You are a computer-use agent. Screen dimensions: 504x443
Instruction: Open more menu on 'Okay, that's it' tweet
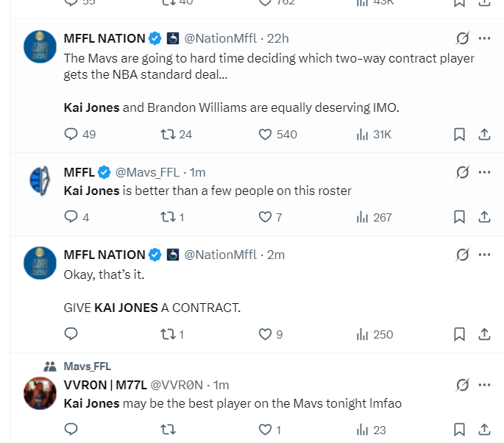(484, 255)
